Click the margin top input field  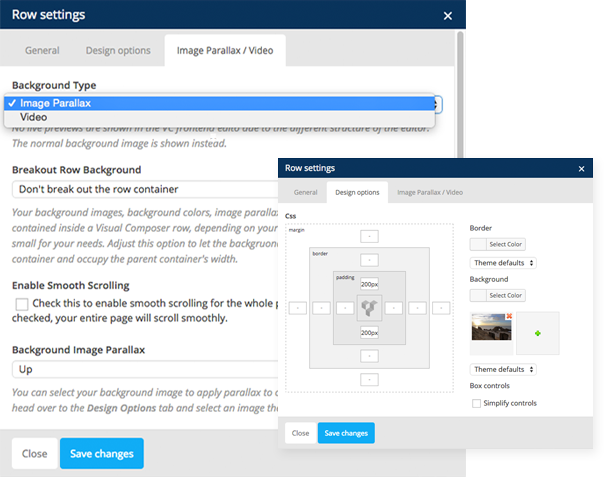point(369,237)
